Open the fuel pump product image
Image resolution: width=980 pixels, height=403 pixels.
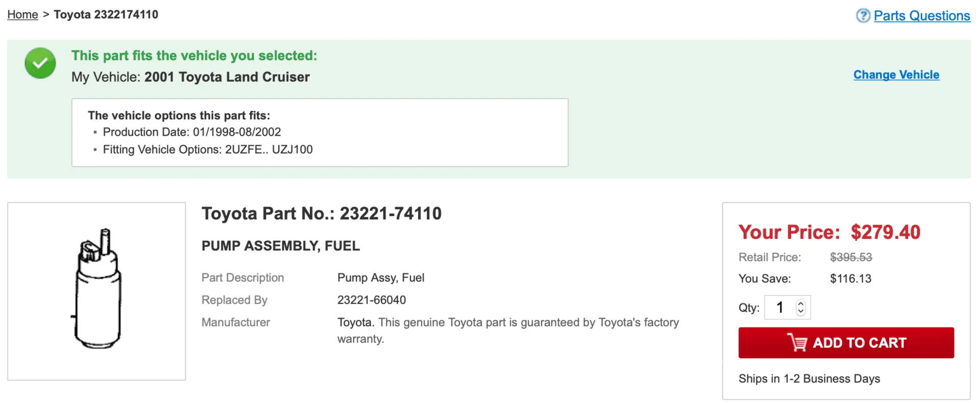(96, 291)
